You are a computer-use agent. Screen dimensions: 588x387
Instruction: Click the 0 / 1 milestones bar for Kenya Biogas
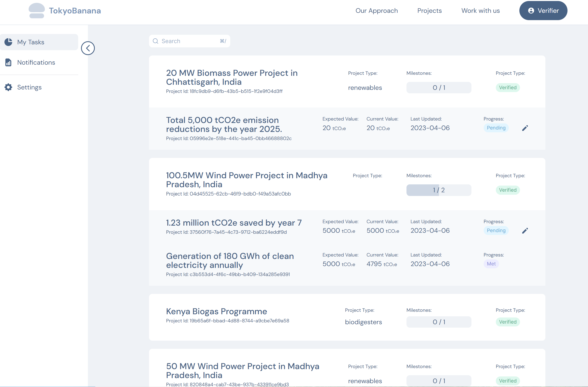tap(439, 322)
